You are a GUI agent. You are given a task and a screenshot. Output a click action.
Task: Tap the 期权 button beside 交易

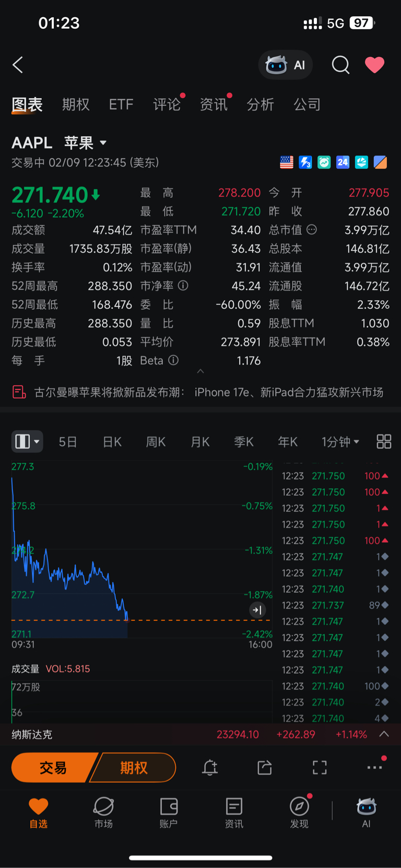134,768
